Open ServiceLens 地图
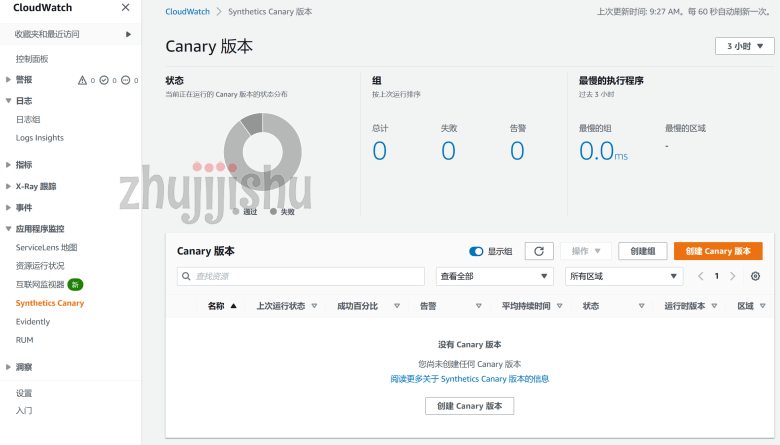Image resolution: width=780 pixels, height=445 pixels. point(46,247)
